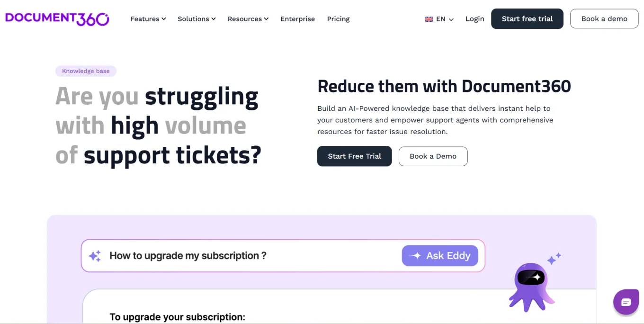Click the Login link
Image resolution: width=644 pixels, height=324 pixels.
click(474, 19)
